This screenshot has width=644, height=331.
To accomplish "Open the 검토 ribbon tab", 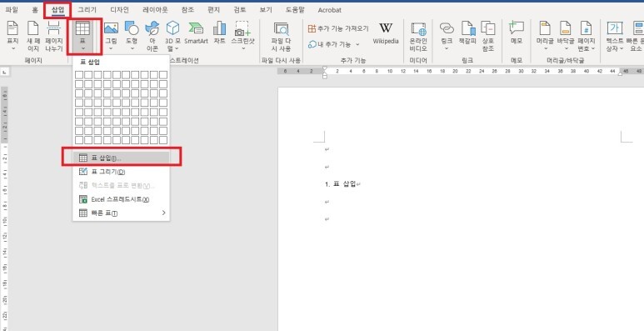I will coord(240,10).
